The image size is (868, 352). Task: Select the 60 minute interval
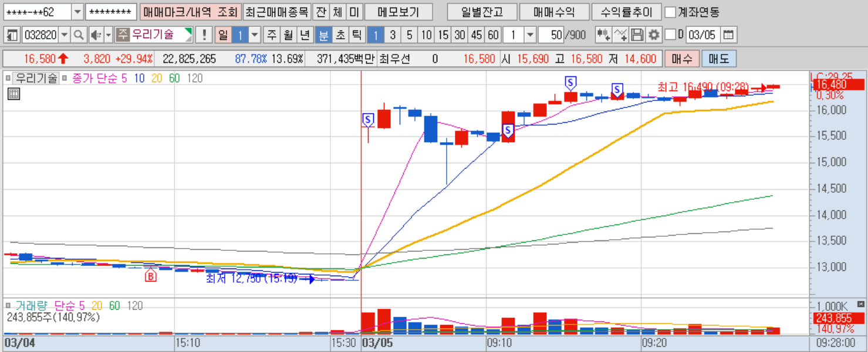pyautogui.click(x=493, y=35)
